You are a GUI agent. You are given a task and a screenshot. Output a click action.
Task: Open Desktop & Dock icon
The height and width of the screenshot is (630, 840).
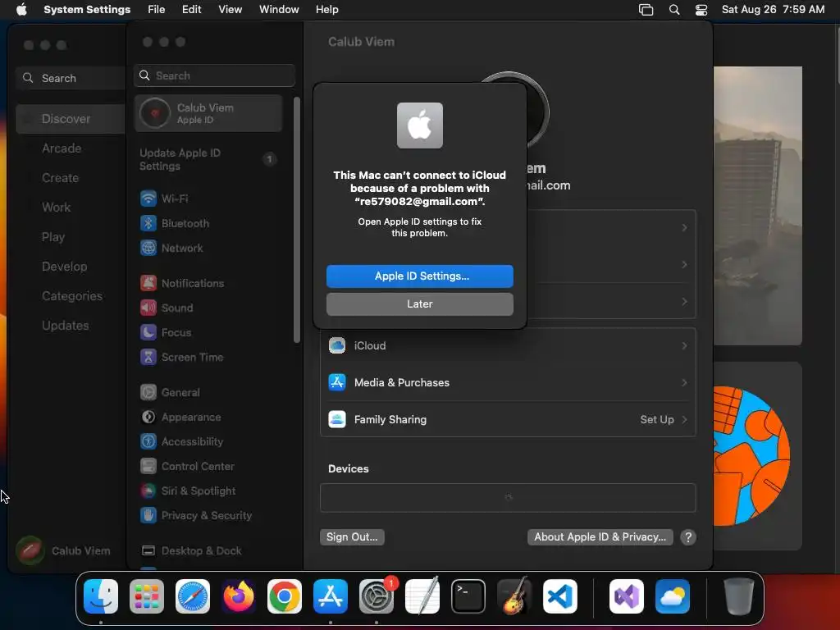(x=148, y=550)
